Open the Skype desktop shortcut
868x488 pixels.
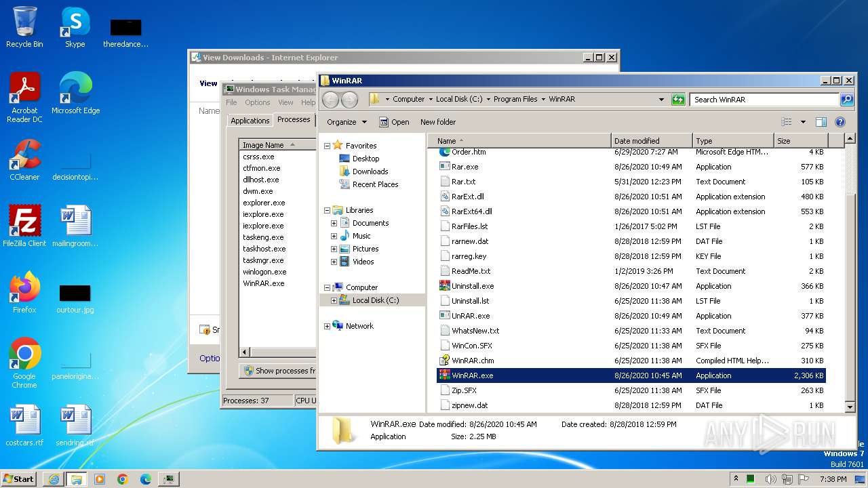point(75,27)
